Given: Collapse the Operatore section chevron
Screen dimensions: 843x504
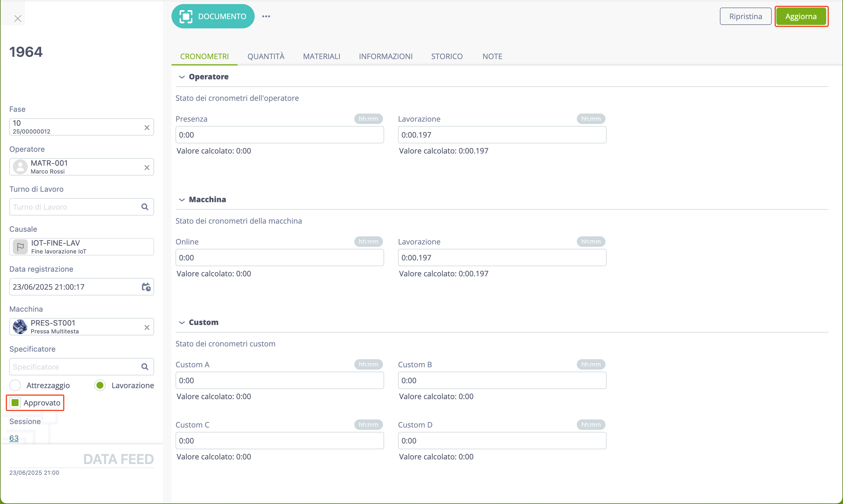Looking at the screenshot, I should click(182, 77).
